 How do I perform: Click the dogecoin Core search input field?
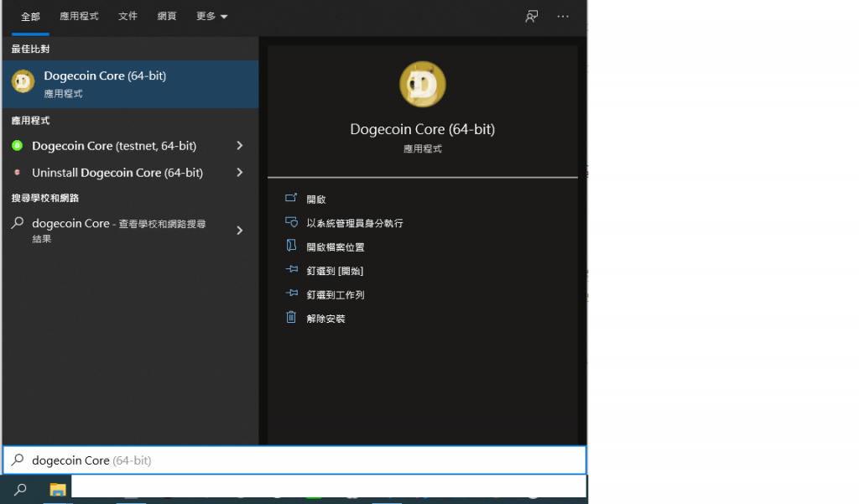[x=294, y=460]
